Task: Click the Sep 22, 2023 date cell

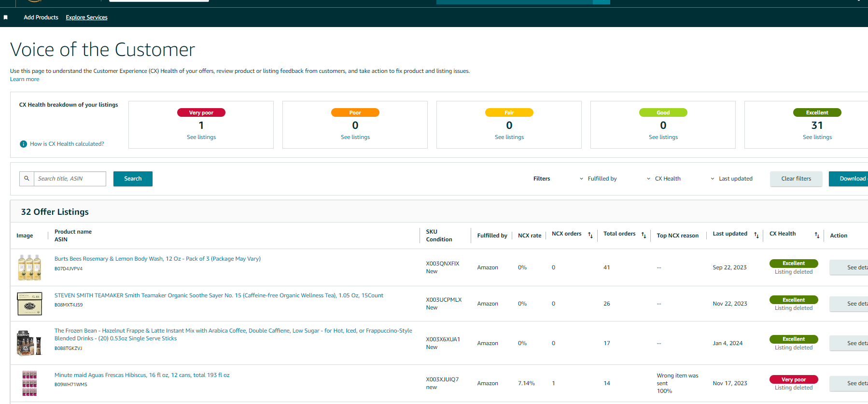Action: [x=730, y=267]
